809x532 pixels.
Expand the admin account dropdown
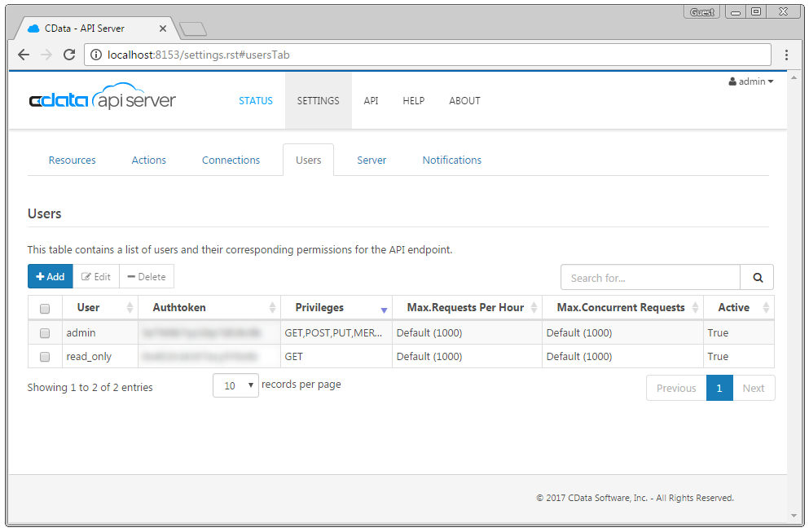coord(751,81)
